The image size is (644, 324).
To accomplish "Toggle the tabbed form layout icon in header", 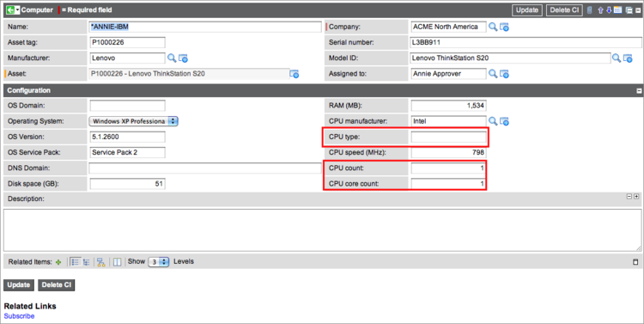I will pyautogui.click(x=617, y=9).
